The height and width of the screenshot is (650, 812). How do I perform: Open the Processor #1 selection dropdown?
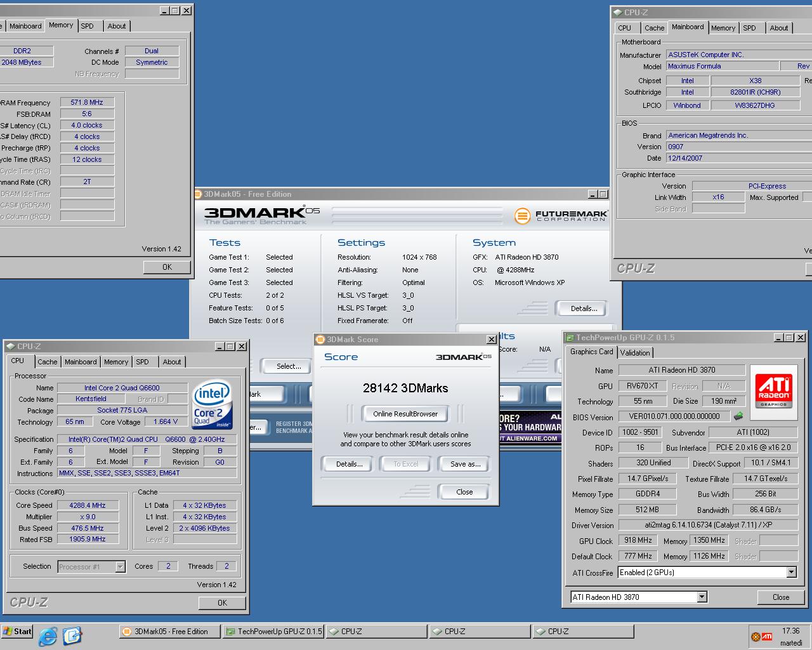[120, 567]
